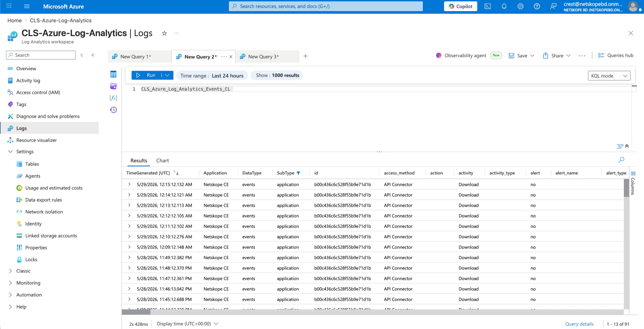Open New Query 2 tab ellipsis options

pos(224,57)
